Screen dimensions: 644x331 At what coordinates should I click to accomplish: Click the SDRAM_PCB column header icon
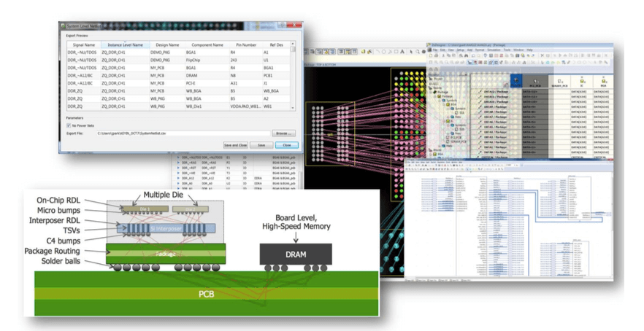click(x=560, y=82)
